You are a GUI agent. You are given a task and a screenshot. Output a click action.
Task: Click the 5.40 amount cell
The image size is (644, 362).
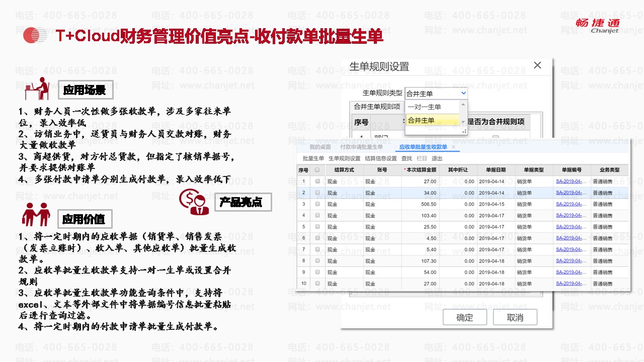(x=420, y=249)
